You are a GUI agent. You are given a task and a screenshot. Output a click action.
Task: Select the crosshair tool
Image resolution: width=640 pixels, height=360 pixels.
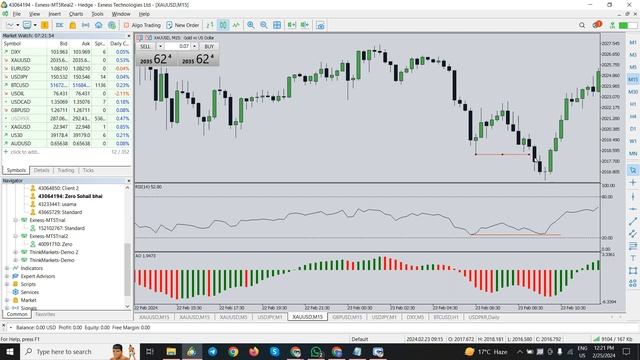click(x=633, y=182)
